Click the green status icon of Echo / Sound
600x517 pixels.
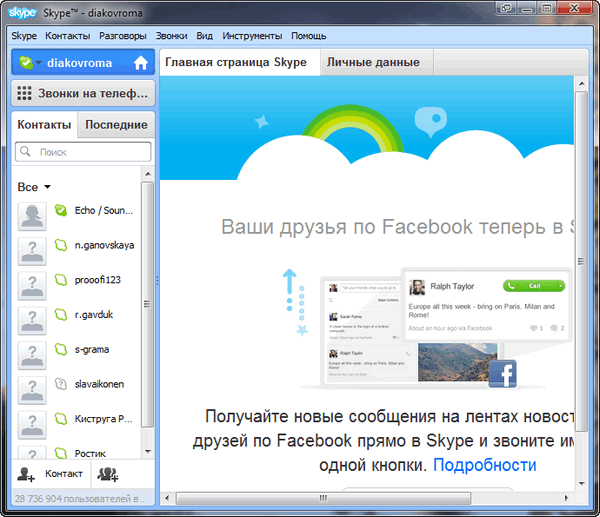coord(60,210)
